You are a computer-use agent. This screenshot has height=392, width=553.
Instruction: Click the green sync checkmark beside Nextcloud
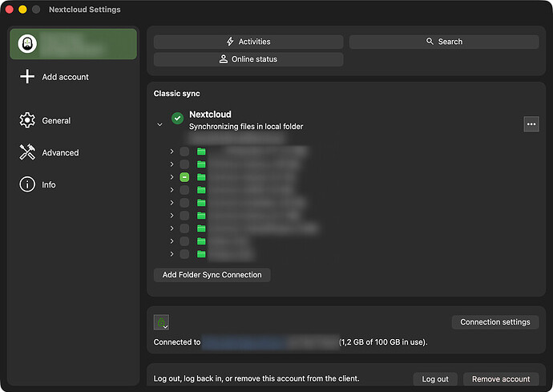(x=177, y=118)
